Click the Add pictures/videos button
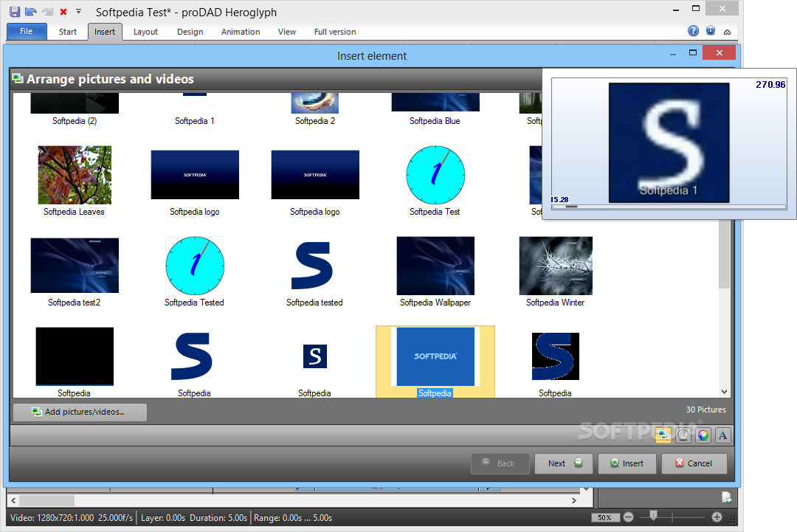Viewport: 797px width, 532px height. click(x=80, y=412)
